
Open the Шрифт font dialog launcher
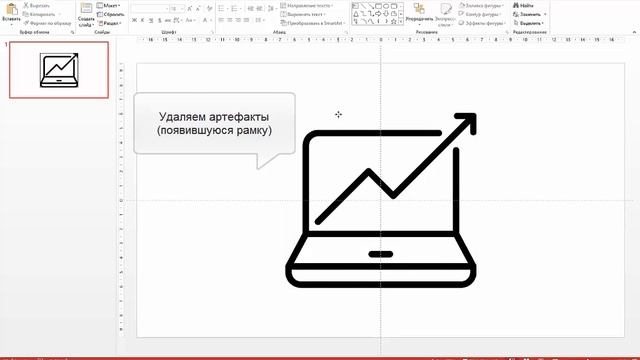coord(212,32)
